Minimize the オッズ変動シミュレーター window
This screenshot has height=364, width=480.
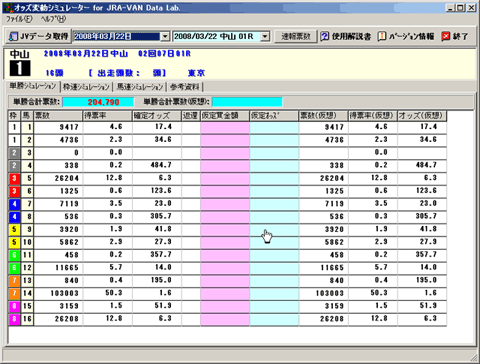point(451,7)
